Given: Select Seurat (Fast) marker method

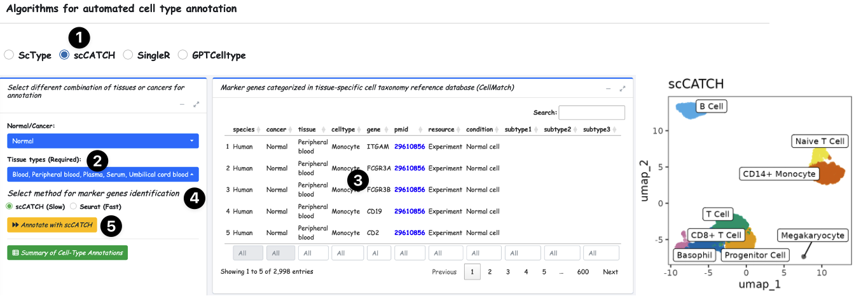Looking at the screenshot, I should [73, 206].
